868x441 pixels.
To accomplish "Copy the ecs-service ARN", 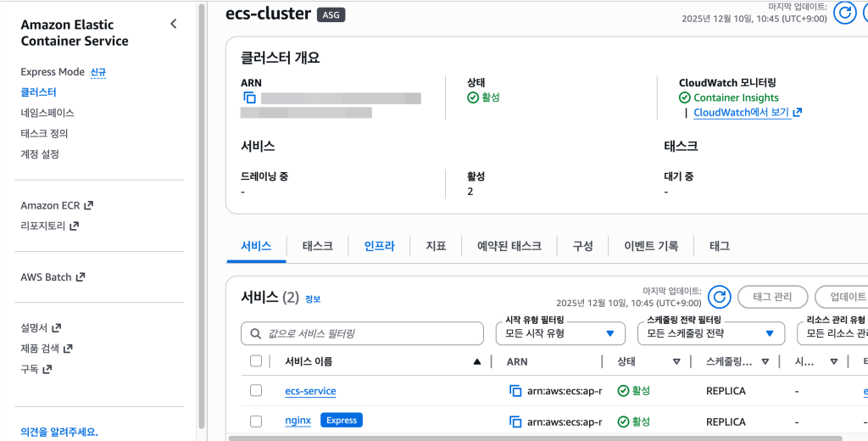I will point(515,391).
